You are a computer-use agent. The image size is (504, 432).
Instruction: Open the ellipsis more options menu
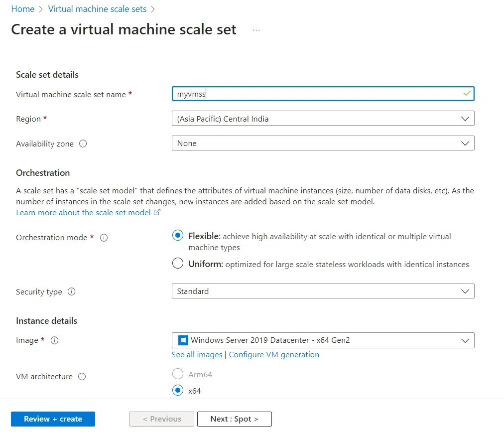click(256, 30)
